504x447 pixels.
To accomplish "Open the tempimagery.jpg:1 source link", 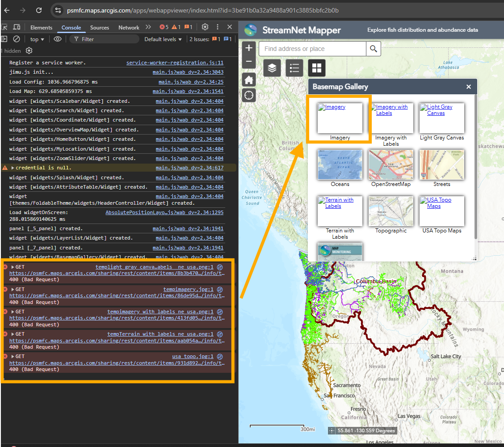I will pyautogui.click(x=189, y=289).
